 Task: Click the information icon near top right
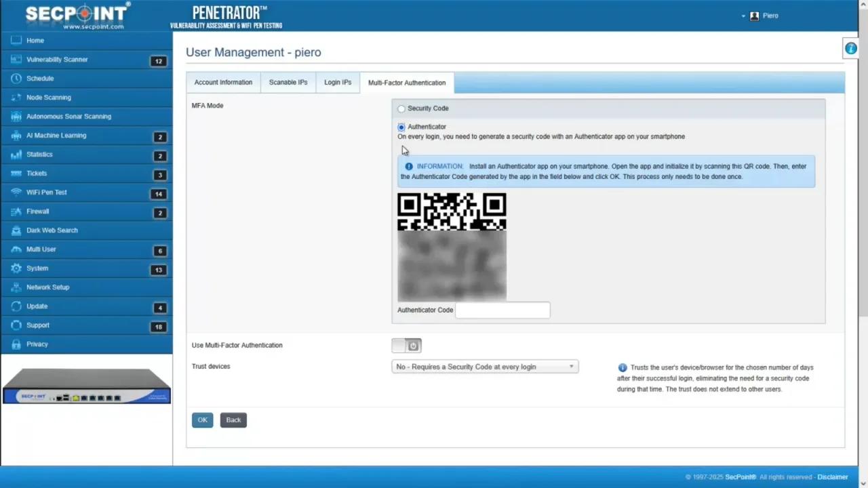(x=851, y=48)
